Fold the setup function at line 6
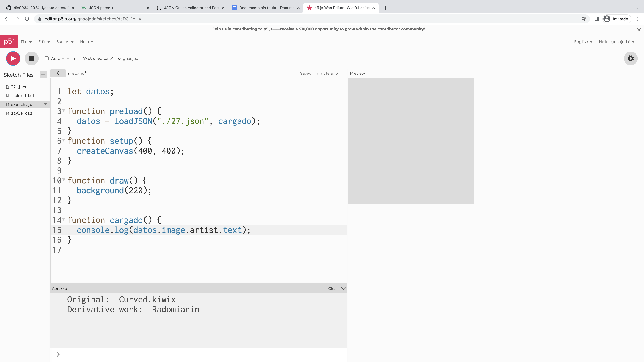Viewport: 644px width, 362px height. point(64,140)
